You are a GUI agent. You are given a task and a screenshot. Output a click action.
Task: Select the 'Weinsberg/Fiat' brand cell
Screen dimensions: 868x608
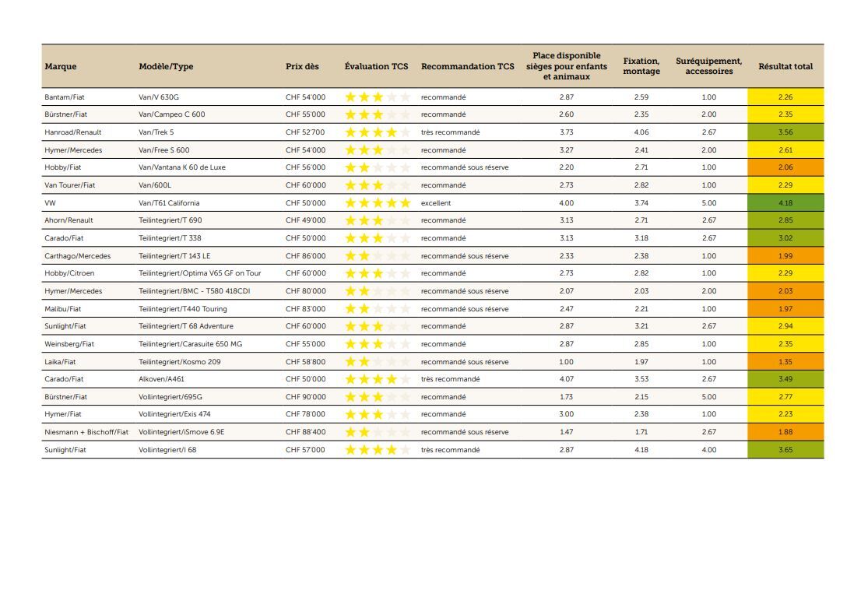point(69,344)
